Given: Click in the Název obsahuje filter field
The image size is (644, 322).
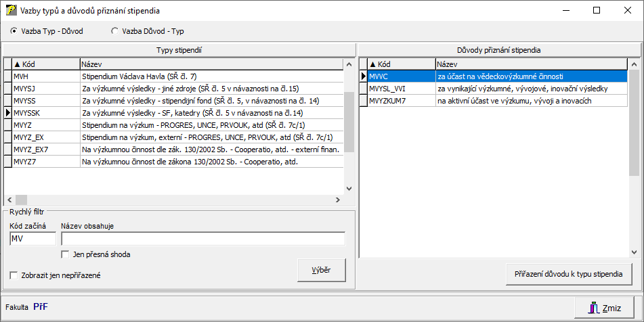Looking at the screenshot, I should pyautogui.click(x=202, y=238).
